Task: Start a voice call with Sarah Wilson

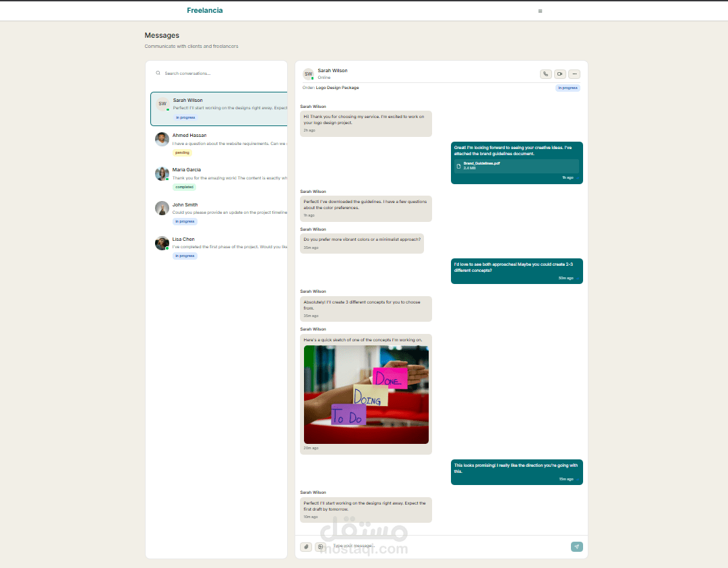Action: [546, 74]
